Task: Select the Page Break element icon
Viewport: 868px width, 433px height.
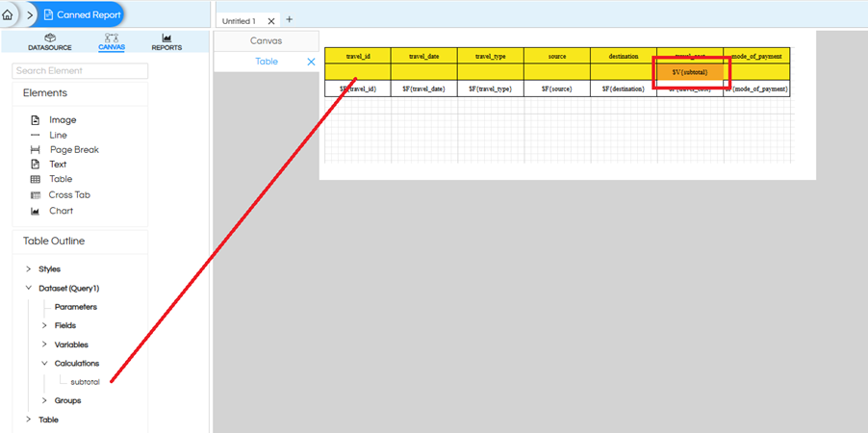Action: tap(36, 150)
